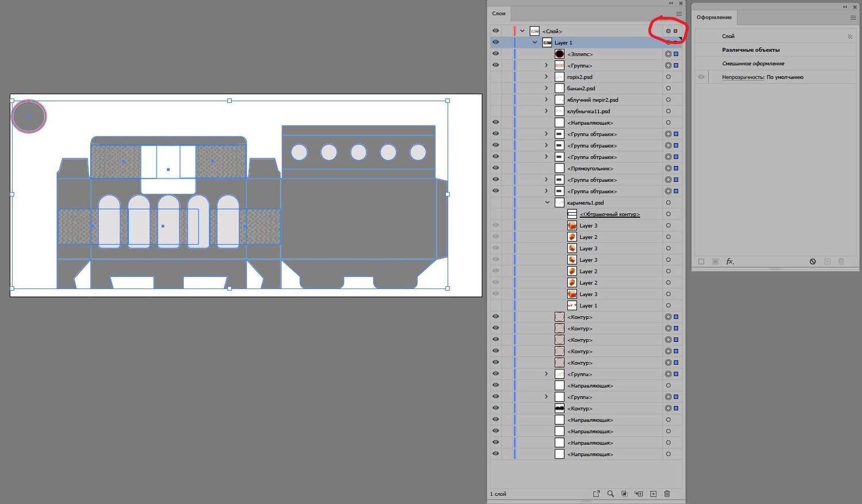Click the Make/Release Clipping Mask icon
Image resolution: width=862 pixels, height=504 pixels.
[624, 494]
